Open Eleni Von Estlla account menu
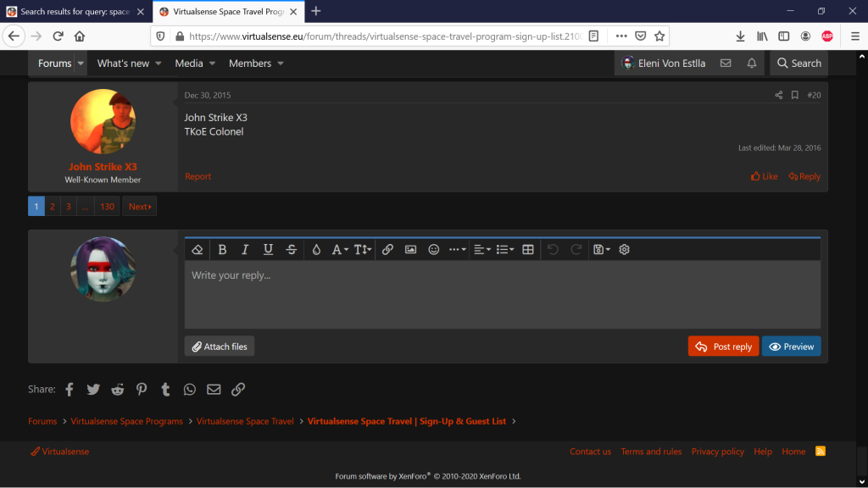 [x=664, y=63]
